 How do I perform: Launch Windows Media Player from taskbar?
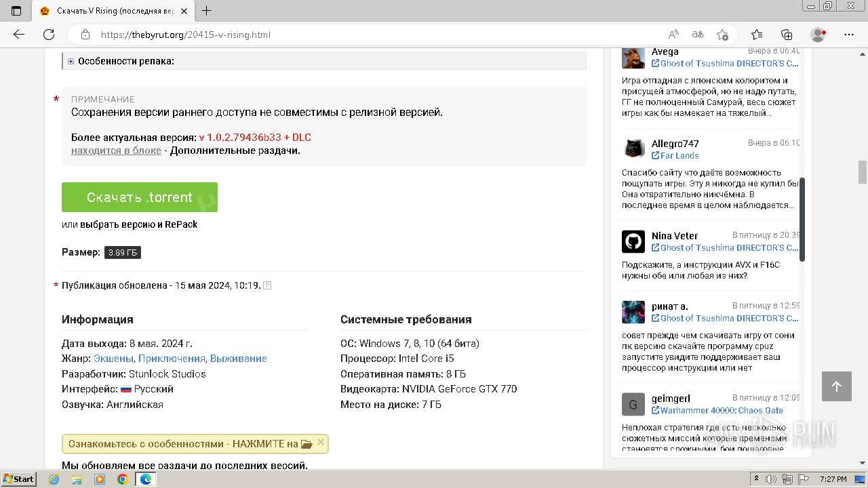pyautogui.click(x=100, y=479)
